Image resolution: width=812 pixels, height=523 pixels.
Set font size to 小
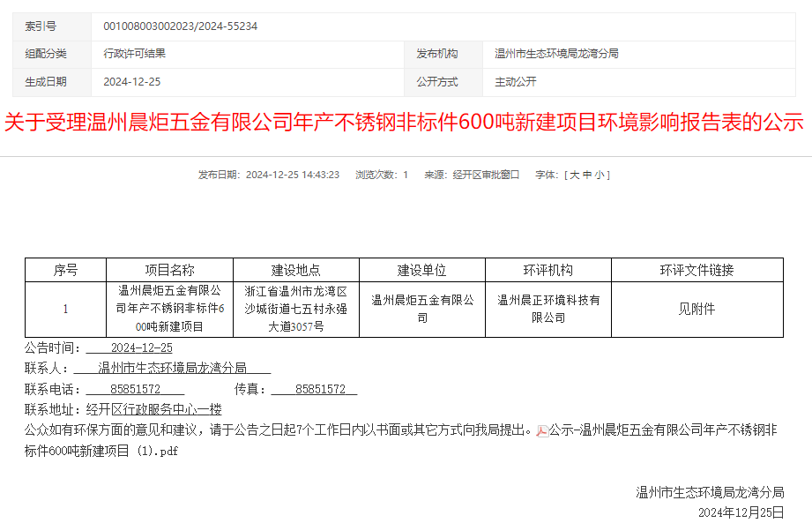[x=599, y=175]
